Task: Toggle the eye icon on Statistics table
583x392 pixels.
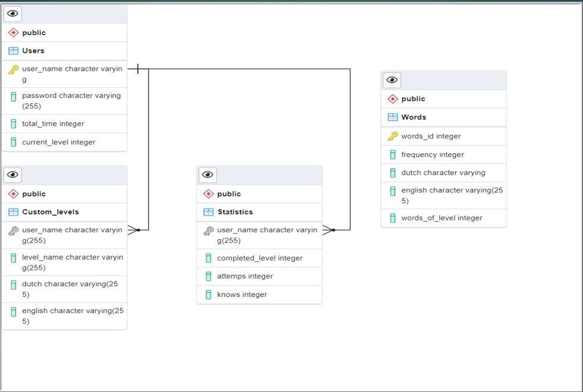Action: (207, 175)
